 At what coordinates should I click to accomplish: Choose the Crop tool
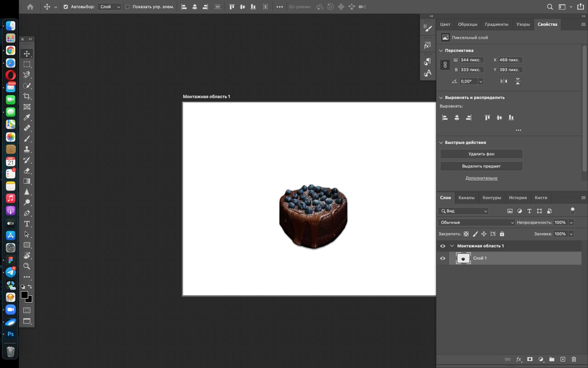click(x=27, y=96)
